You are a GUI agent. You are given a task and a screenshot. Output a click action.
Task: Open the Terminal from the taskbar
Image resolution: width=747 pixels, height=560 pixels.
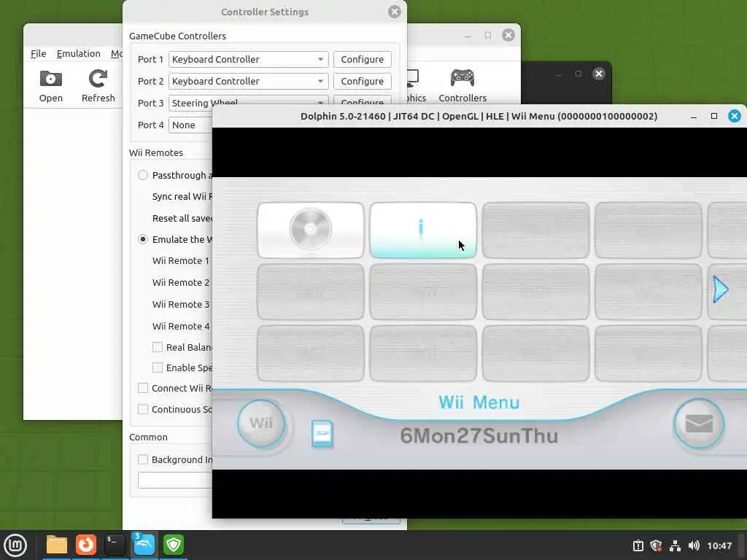tap(115, 545)
